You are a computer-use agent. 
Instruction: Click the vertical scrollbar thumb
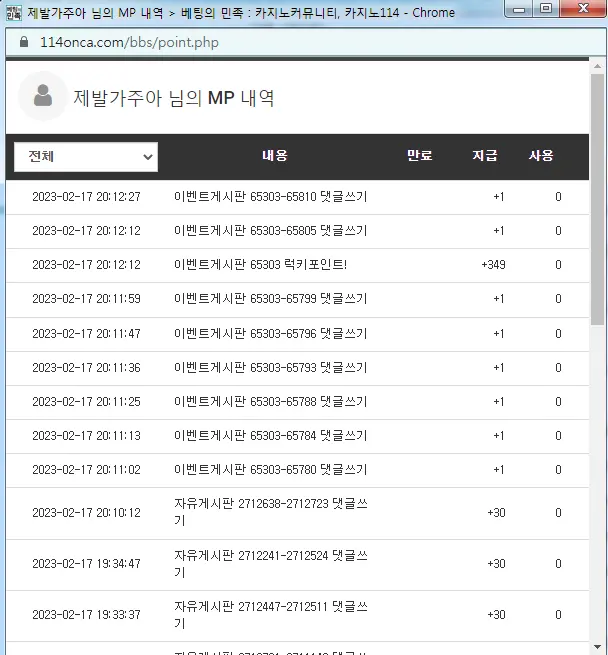tap(597, 199)
